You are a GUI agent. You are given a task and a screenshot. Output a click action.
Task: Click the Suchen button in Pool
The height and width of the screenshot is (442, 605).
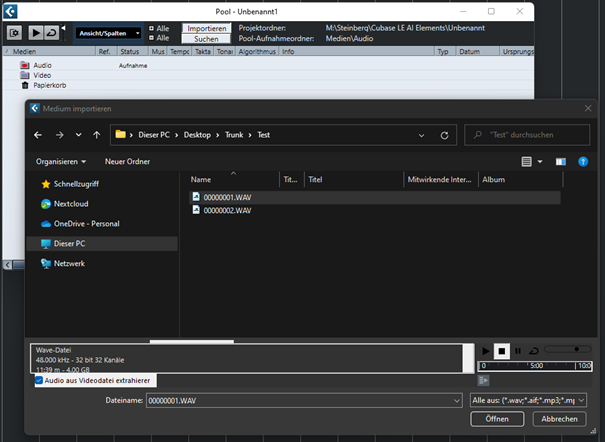(x=206, y=39)
